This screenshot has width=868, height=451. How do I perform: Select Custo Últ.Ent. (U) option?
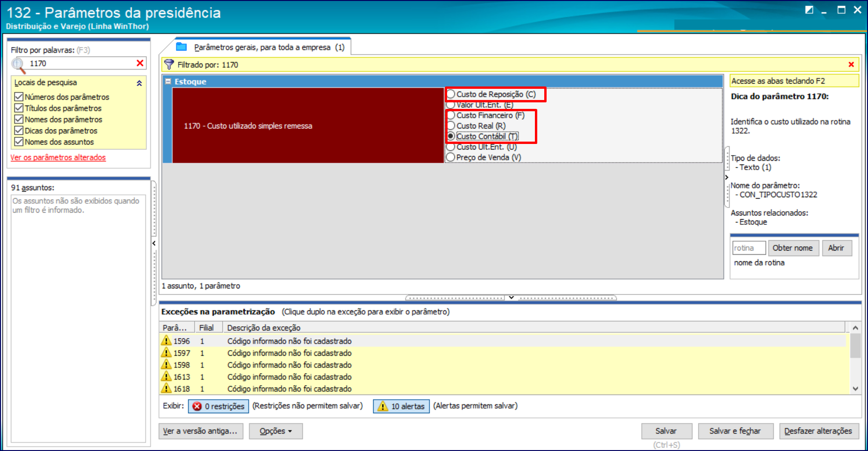point(451,147)
